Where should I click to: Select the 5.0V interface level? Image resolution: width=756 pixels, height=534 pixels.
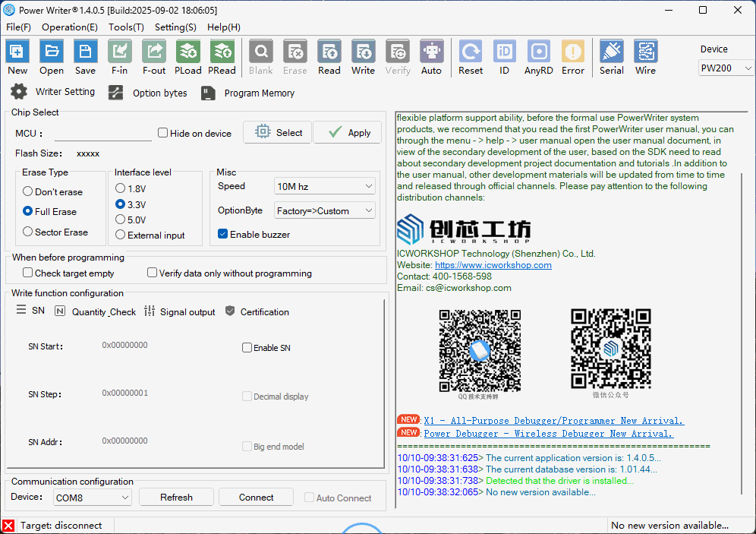pyautogui.click(x=120, y=220)
